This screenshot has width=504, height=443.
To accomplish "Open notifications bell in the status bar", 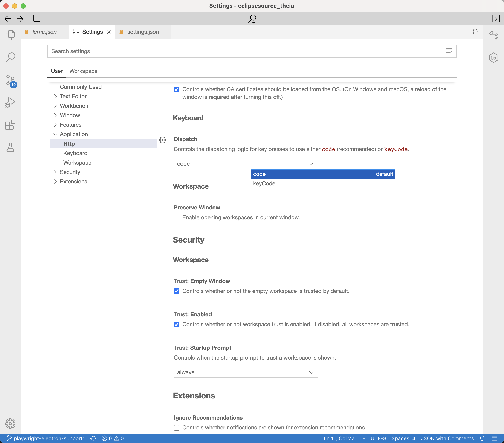I will tap(482, 438).
